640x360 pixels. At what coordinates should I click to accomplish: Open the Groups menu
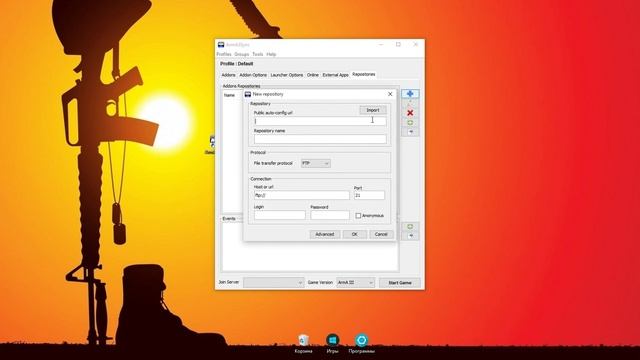click(242, 54)
